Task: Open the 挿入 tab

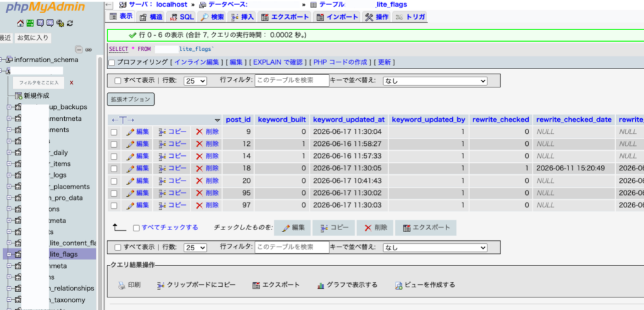Action: [x=243, y=17]
